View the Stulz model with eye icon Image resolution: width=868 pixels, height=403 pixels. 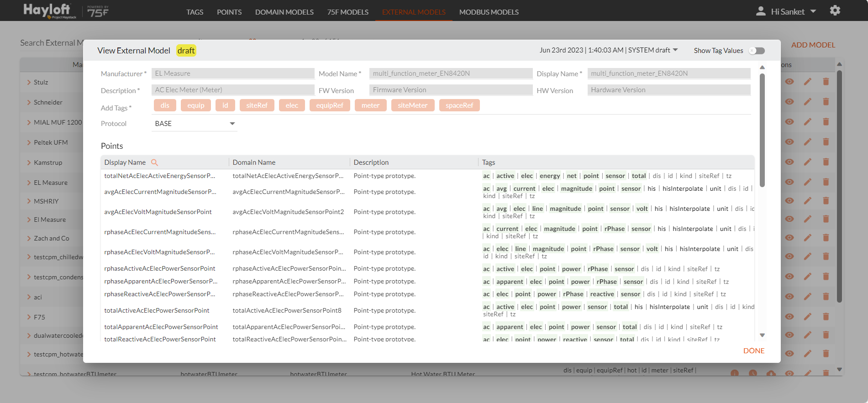[x=789, y=82]
